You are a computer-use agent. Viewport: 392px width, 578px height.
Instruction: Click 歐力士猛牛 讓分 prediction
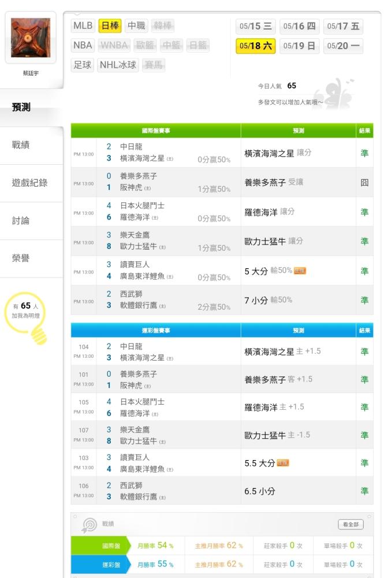(274, 241)
